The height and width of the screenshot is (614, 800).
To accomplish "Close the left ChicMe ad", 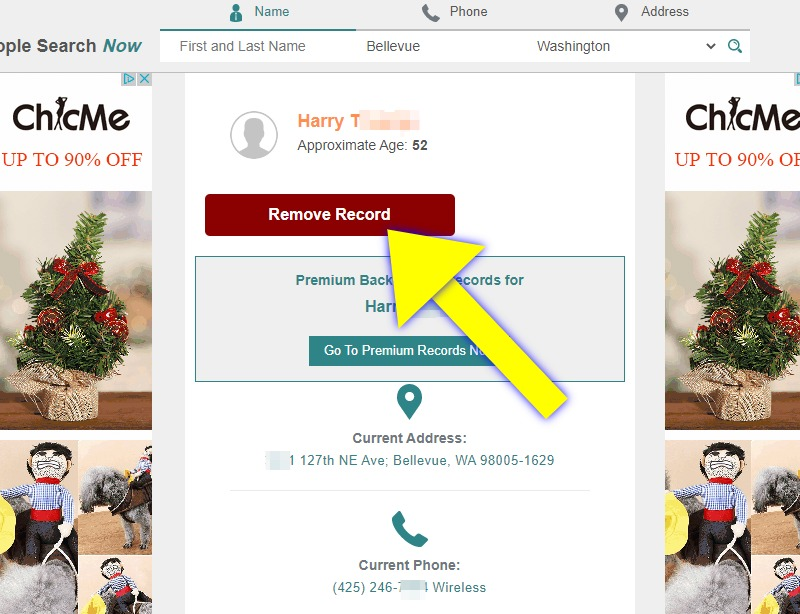I will 145,79.
